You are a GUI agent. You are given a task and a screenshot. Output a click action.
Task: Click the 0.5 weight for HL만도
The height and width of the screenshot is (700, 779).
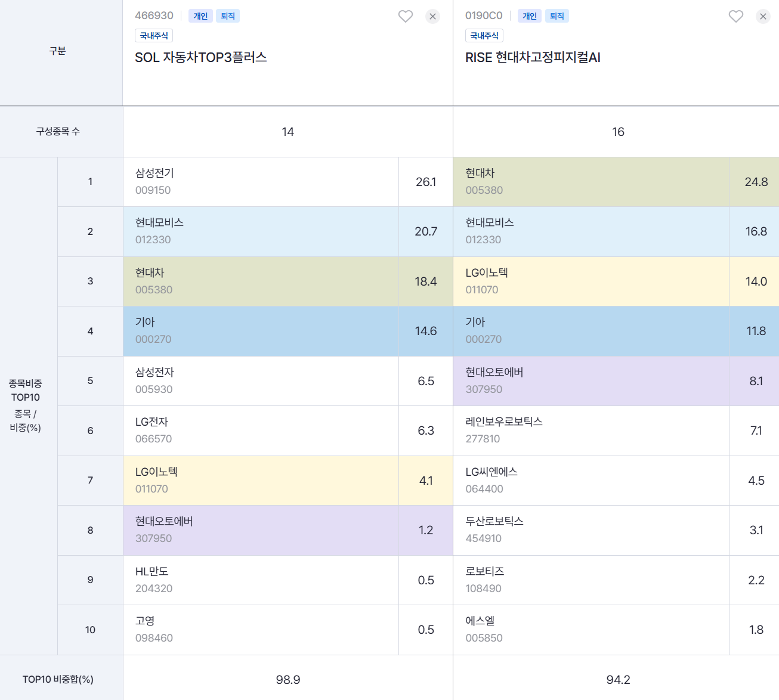pyautogui.click(x=426, y=580)
